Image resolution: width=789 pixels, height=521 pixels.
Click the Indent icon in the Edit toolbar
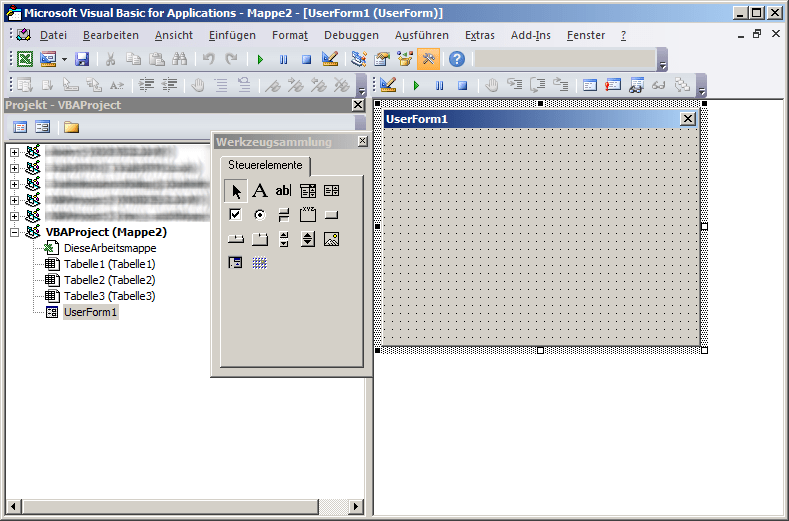[146, 85]
